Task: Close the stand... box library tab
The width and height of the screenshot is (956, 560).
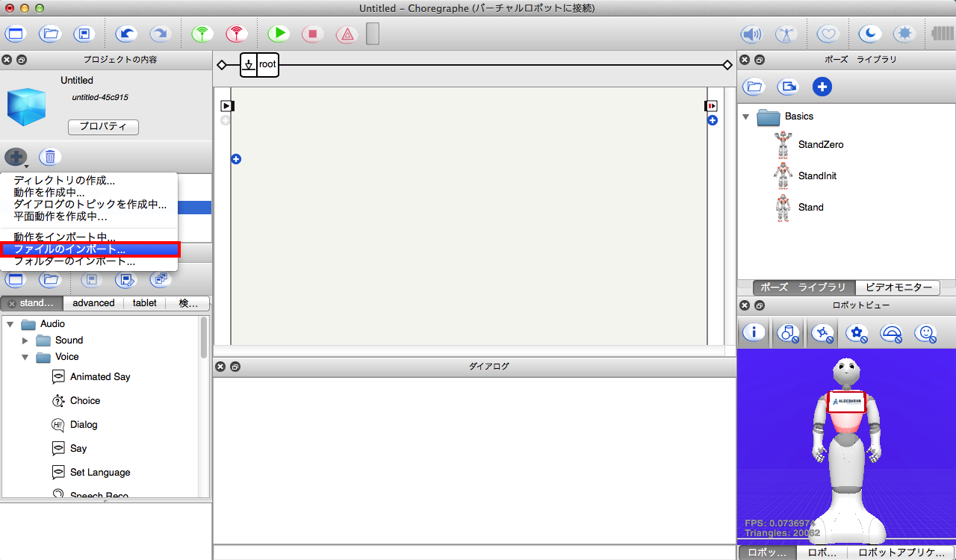Action: pyautogui.click(x=12, y=303)
